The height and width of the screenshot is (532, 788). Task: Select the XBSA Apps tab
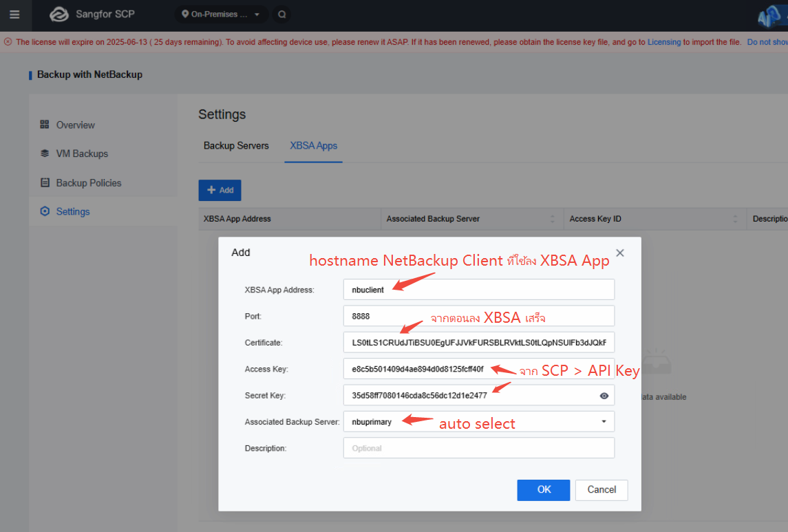[x=314, y=146]
